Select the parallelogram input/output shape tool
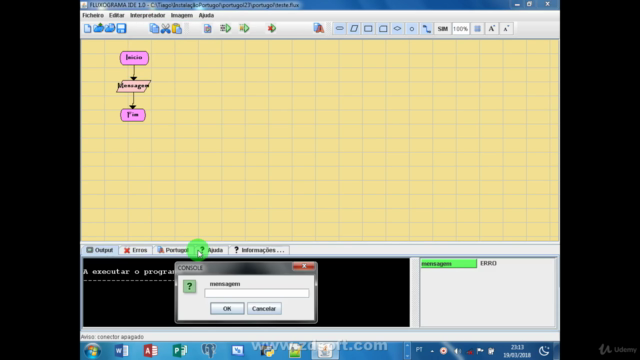This screenshot has width=640, height=360. point(354,29)
